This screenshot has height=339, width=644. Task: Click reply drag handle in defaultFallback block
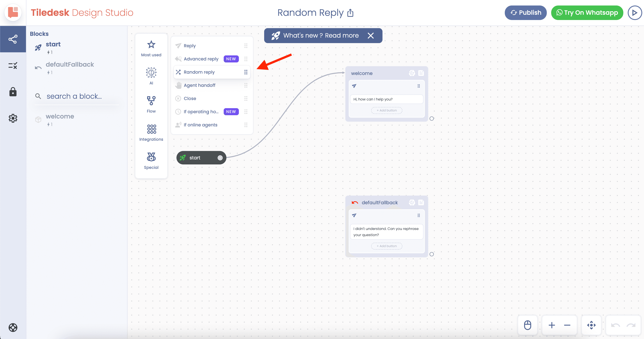pyautogui.click(x=419, y=215)
